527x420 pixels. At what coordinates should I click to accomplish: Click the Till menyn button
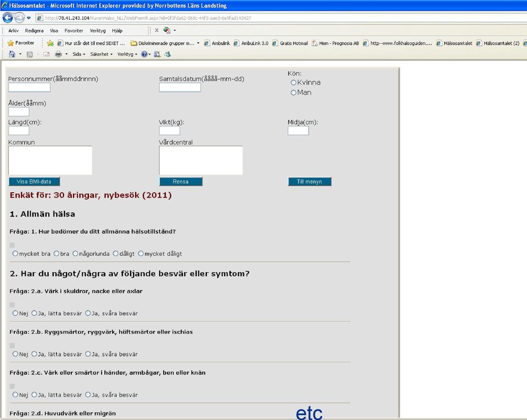(310, 181)
